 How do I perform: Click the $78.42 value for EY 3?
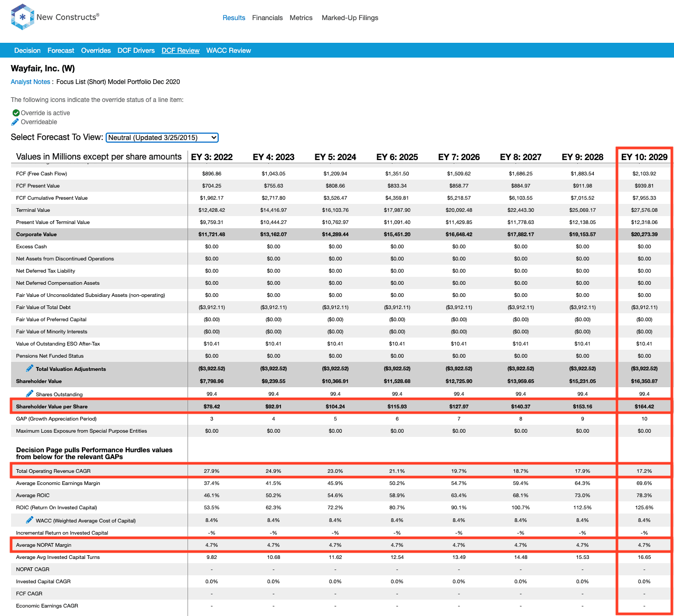212,407
